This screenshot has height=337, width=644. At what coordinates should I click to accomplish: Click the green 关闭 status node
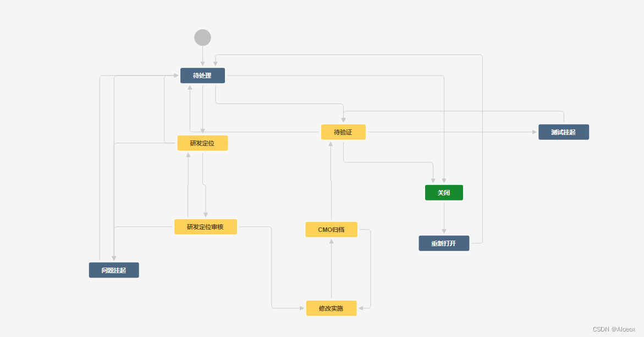[444, 193]
